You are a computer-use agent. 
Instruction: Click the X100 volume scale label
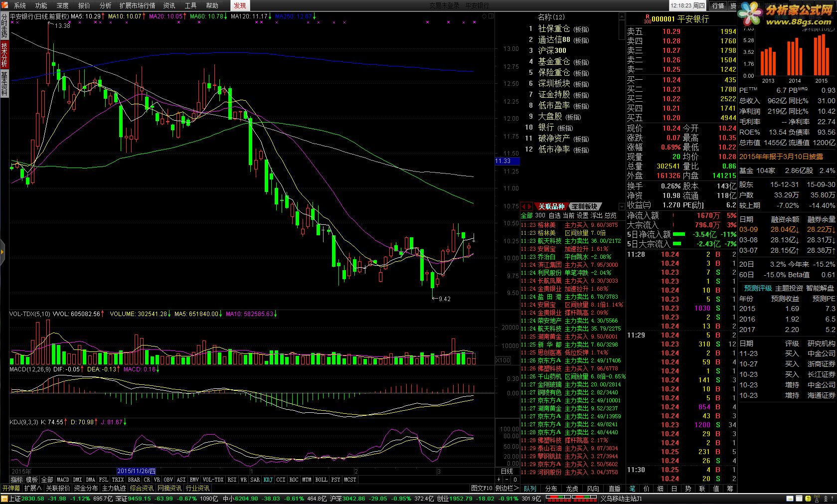pyautogui.click(x=502, y=360)
